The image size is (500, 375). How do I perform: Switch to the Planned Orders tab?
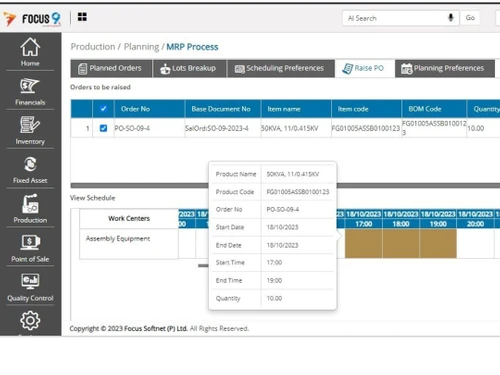pyautogui.click(x=111, y=68)
